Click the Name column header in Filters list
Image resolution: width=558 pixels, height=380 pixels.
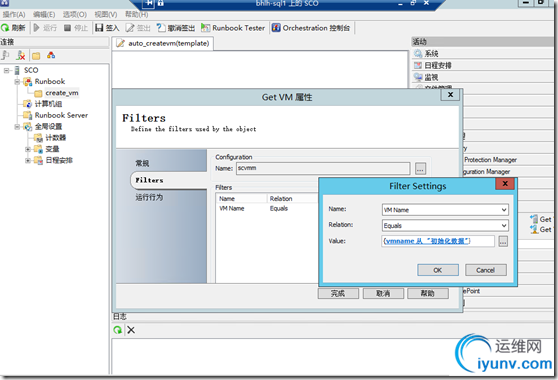[241, 199]
